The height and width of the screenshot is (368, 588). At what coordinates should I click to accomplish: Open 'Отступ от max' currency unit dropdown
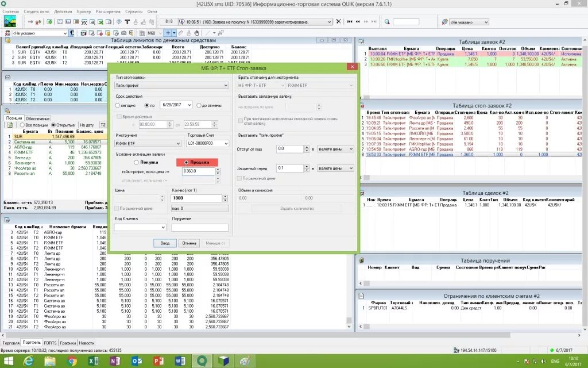(335, 149)
